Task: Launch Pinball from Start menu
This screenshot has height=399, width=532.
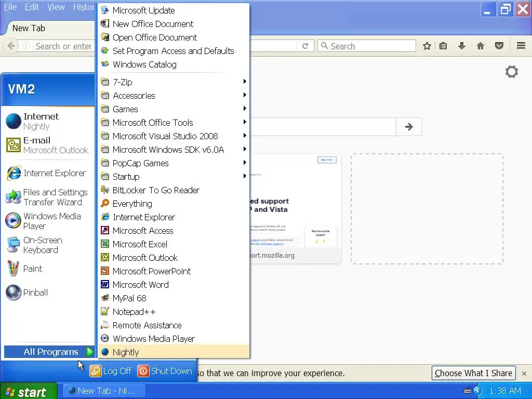Action: [x=48, y=292]
